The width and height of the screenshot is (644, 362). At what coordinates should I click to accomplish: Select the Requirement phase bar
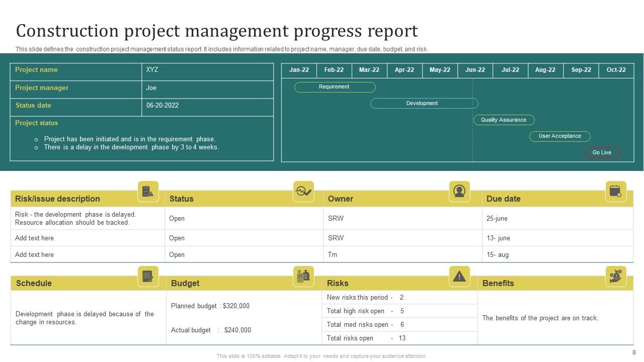pyautogui.click(x=335, y=87)
